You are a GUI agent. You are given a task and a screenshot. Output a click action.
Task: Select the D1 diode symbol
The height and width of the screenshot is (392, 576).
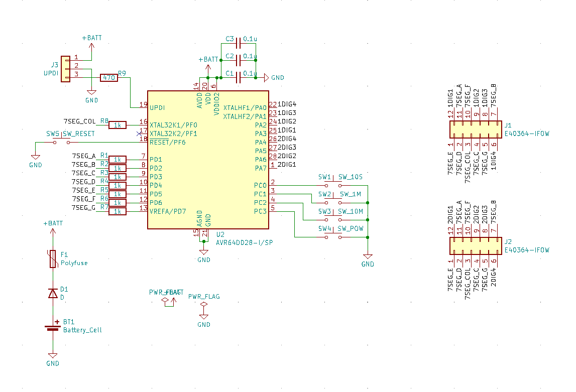click(52, 293)
